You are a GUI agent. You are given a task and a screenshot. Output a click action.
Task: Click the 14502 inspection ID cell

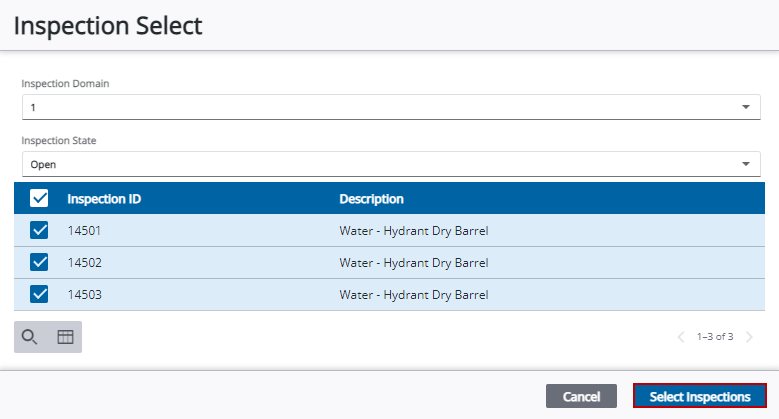[85, 263]
